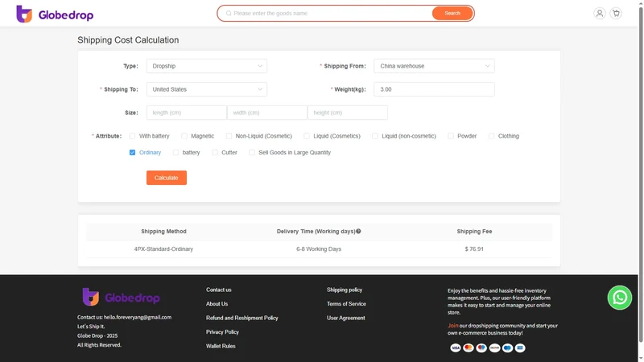Click the Calculate button

point(167,178)
